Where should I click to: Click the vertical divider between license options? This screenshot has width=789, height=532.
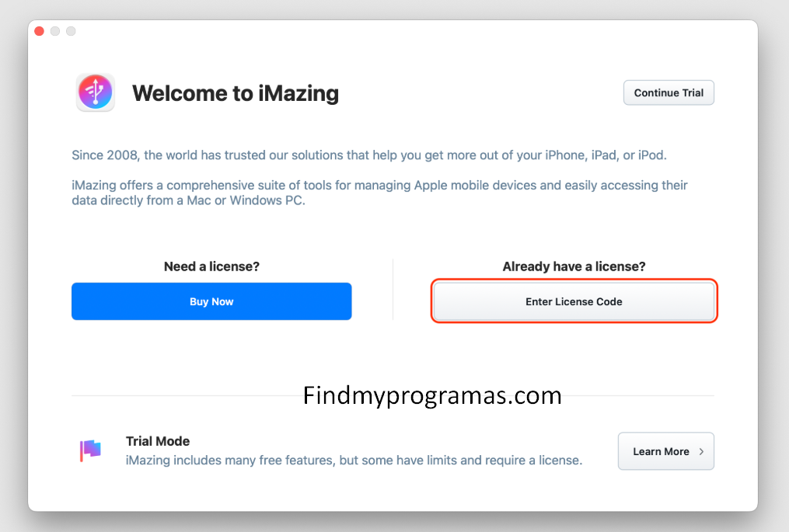(x=393, y=289)
